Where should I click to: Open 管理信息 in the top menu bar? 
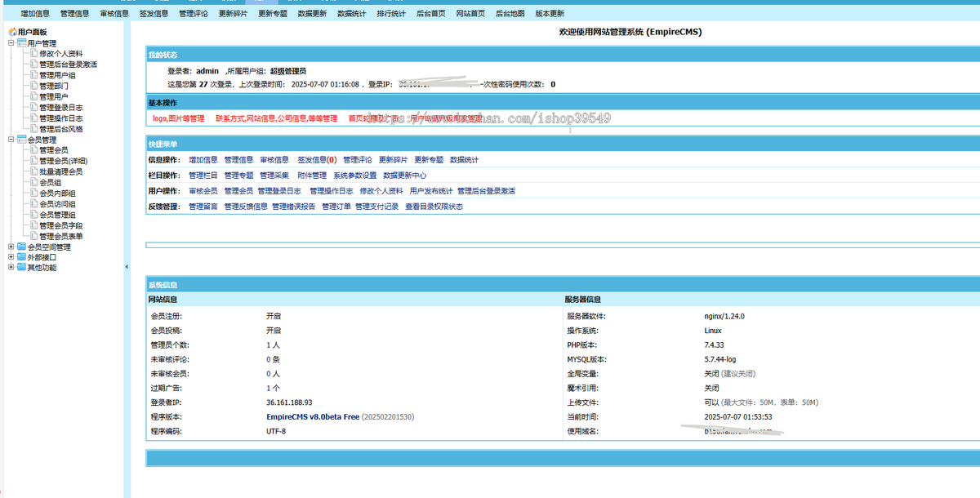75,14
